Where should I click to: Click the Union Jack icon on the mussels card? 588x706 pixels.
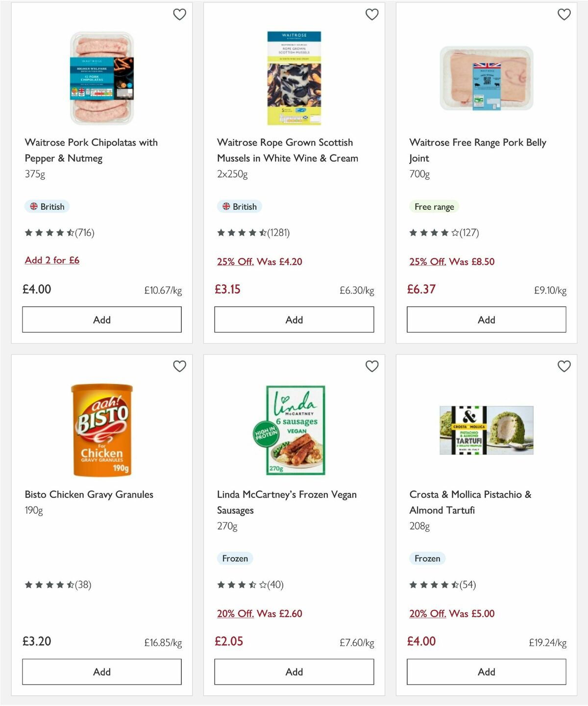226,206
